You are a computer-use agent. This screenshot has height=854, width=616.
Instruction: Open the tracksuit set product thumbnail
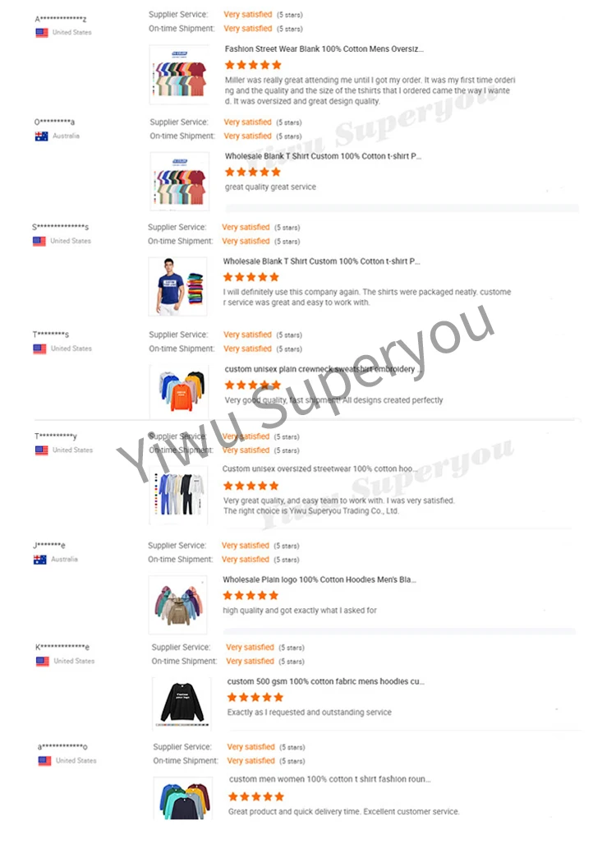click(x=178, y=495)
